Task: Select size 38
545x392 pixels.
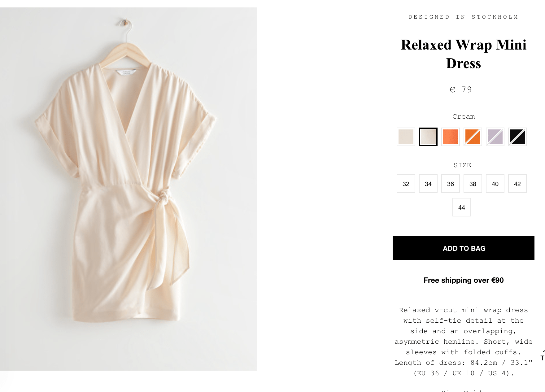Action: point(473,184)
